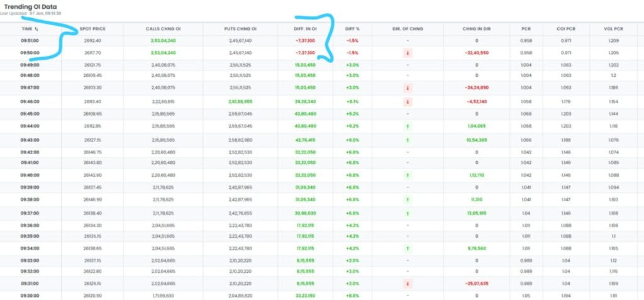Click the green up arrow in the 09:34:00 row

pos(408,249)
